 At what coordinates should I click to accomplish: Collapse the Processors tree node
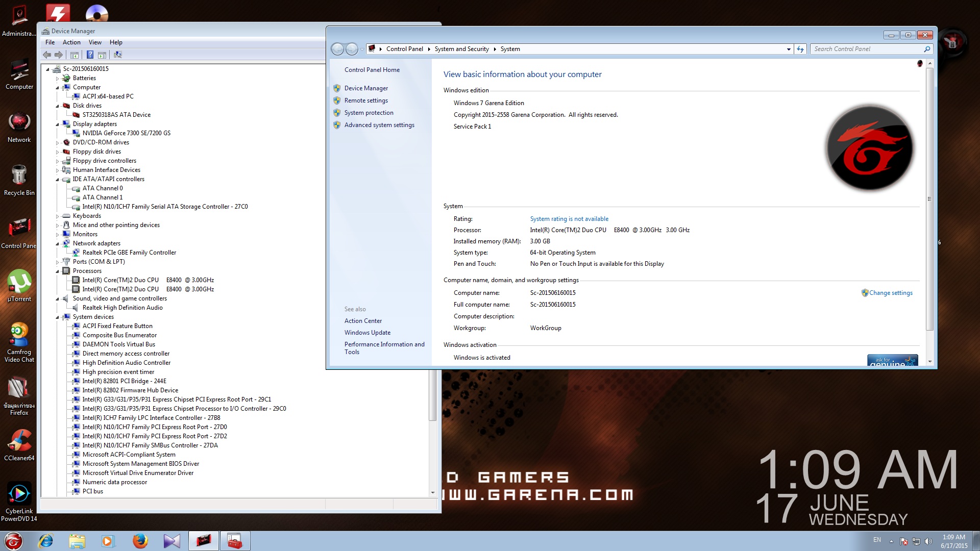[x=57, y=271]
